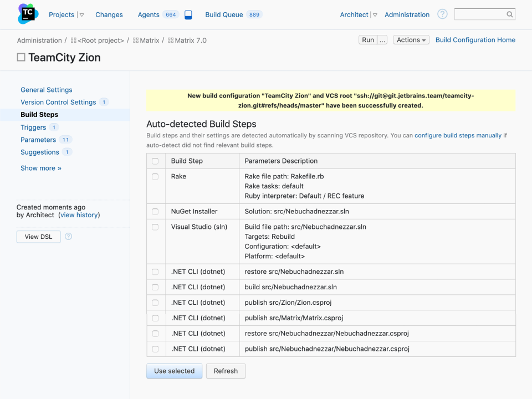Click the TeamCity Zion build status icon
The height and width of the screenshot is (399, 532).
tap(21, 58)
